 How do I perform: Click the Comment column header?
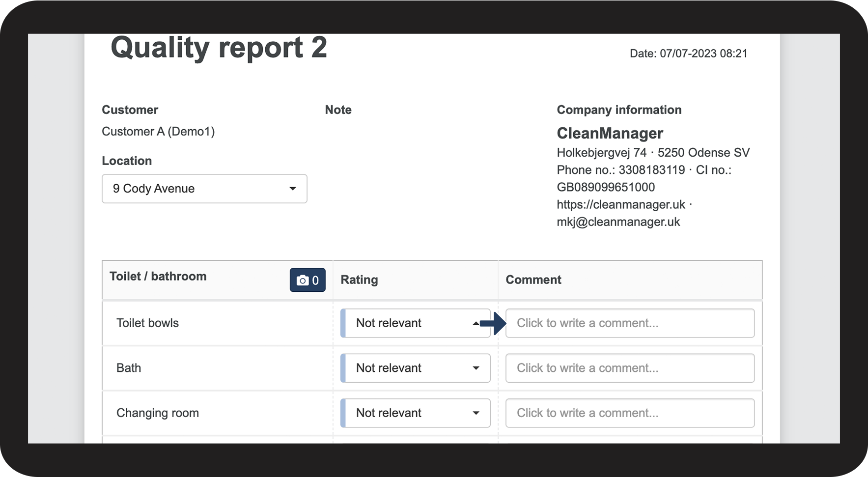pos(533,280)
